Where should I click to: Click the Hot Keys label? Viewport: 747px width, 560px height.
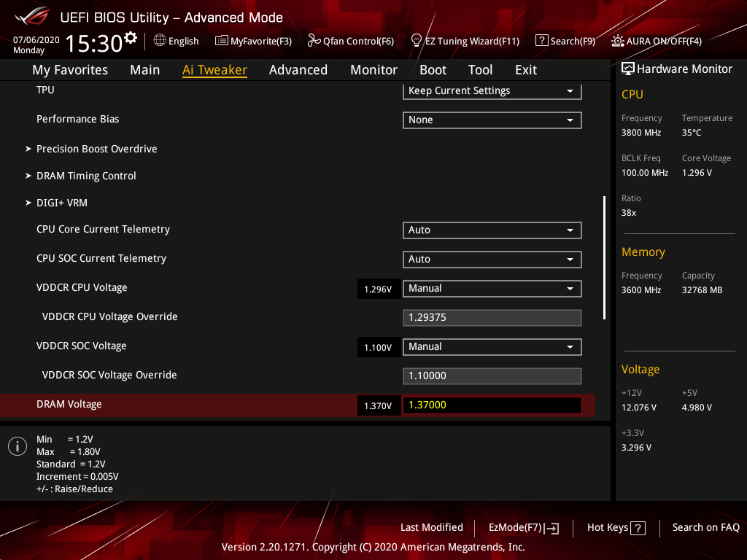pyautogui.click(x=608, y=528)
